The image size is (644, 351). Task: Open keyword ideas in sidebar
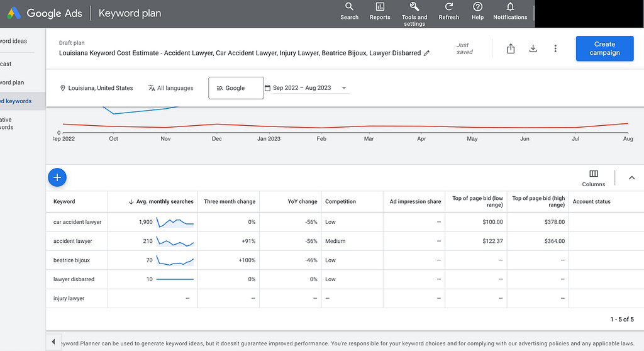coord(14,41)
